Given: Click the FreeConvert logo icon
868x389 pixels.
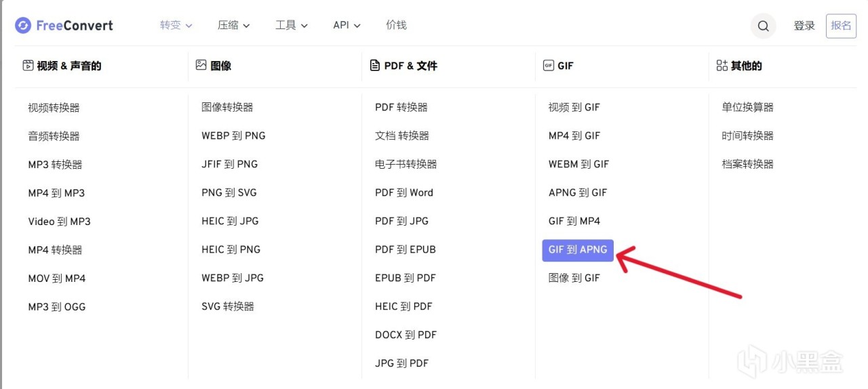Looking at the screenshot, I should pyautogui.click(x=23, y=26).
